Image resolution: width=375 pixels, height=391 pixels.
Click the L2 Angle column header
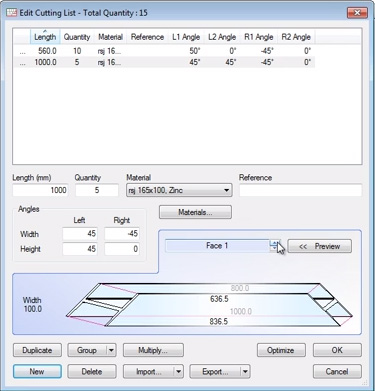click(222, 37)
